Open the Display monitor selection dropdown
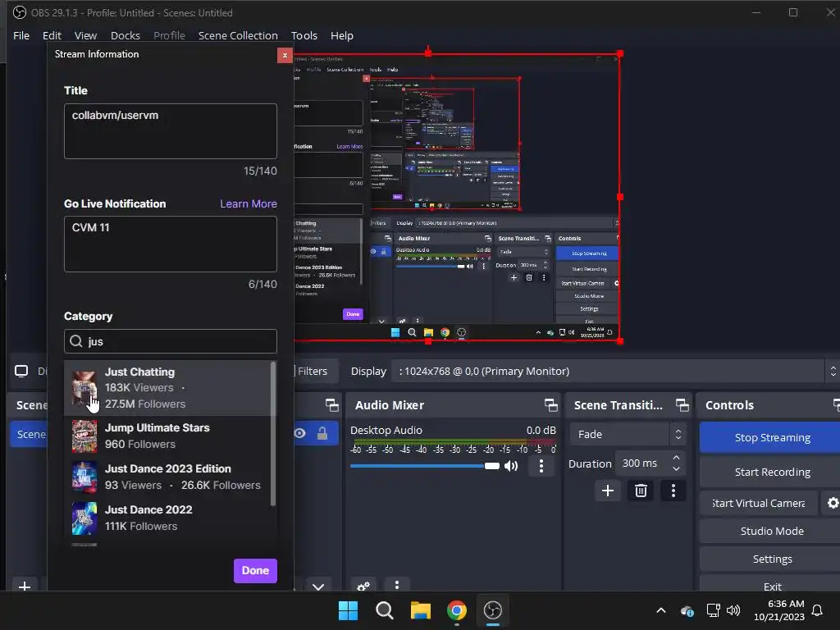 (615, 372)
